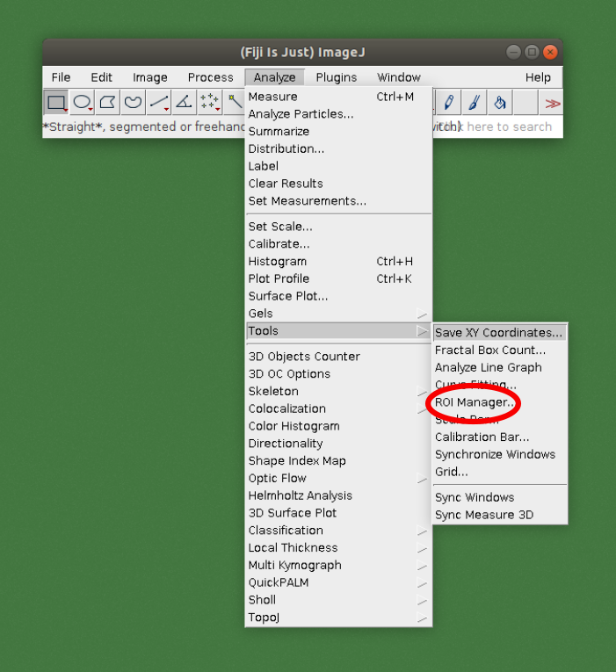Screen dimensions: 616x672
Task: Expand the Local Thickness submenu
Action: (x=338, y=548)
